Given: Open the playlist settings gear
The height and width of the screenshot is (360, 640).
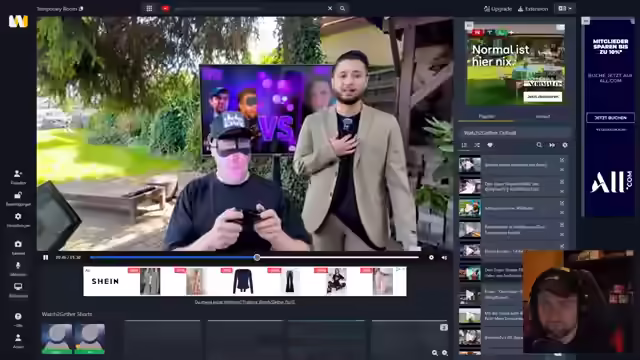Looking at the screenshot, I should coord(565,145).
